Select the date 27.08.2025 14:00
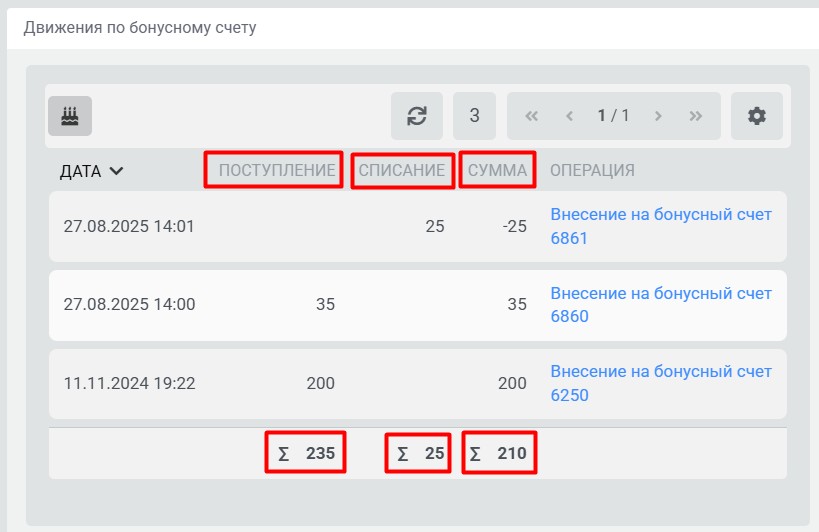 [129, 304]
